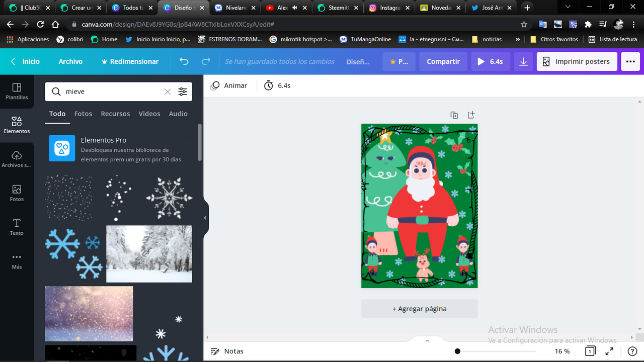644x362 pixels.
Task: Open TuMangaOnline bookmark
Action: (365, 39)
